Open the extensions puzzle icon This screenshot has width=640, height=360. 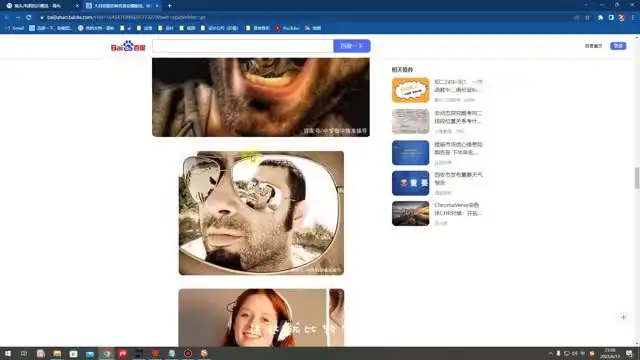click(x=600, y=18)
